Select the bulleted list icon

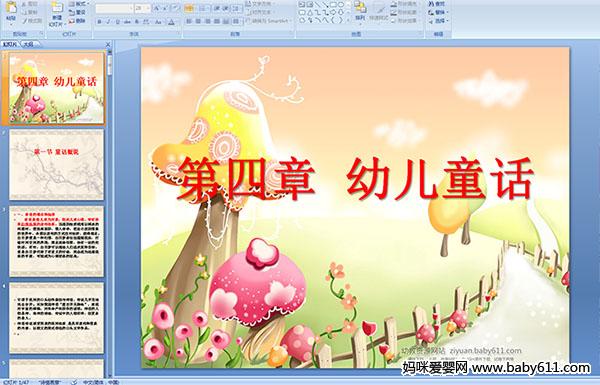[189, 8]
